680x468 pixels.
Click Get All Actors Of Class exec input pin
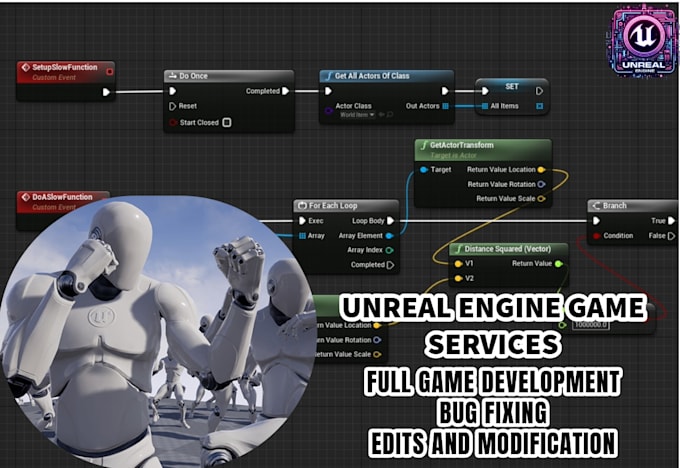(x=328, y=91)
